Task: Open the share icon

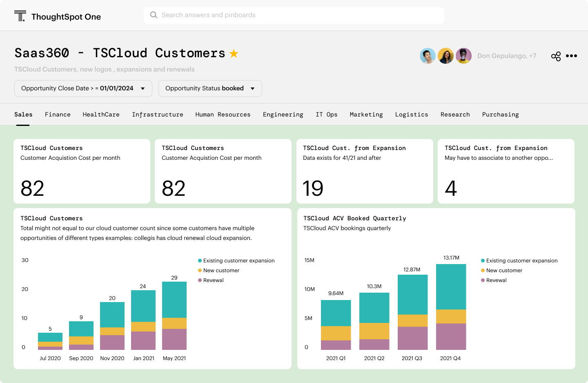Action: point(556,56)
